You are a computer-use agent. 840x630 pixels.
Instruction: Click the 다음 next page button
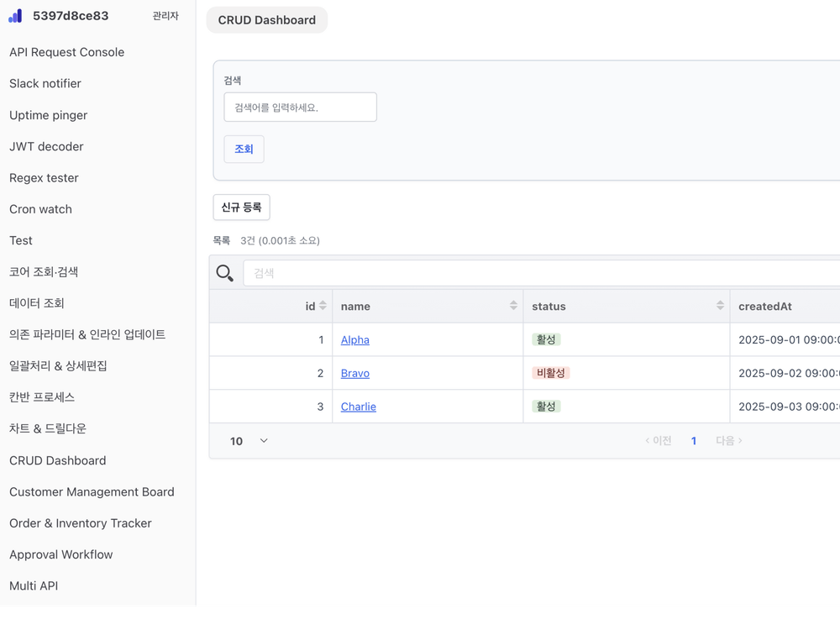point(728,441)
